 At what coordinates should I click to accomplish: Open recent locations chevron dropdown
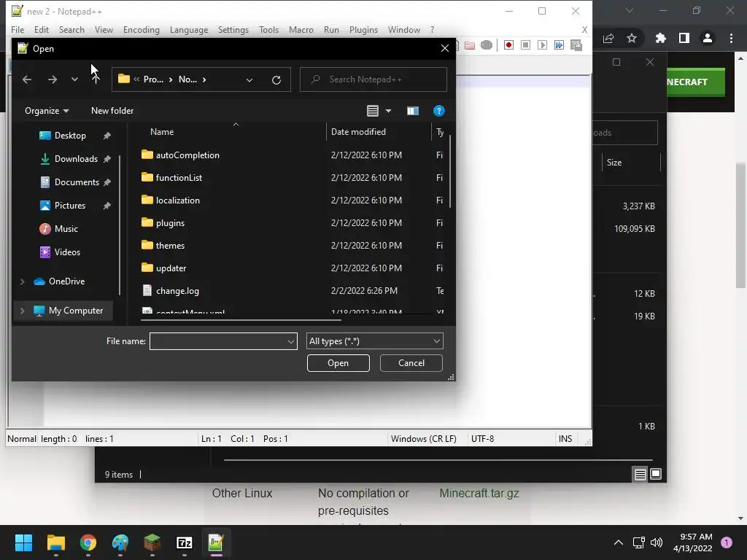(74, 79)
